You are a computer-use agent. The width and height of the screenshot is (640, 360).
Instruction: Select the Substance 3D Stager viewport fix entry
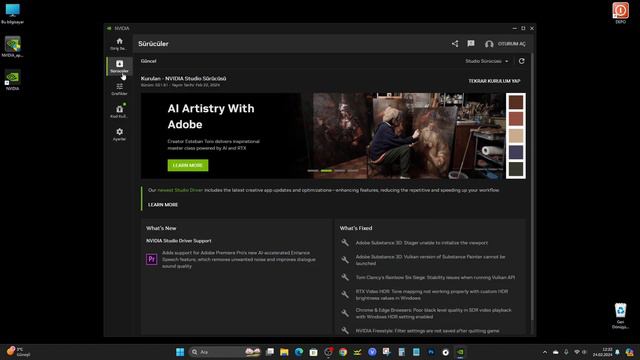coord(421,243)
